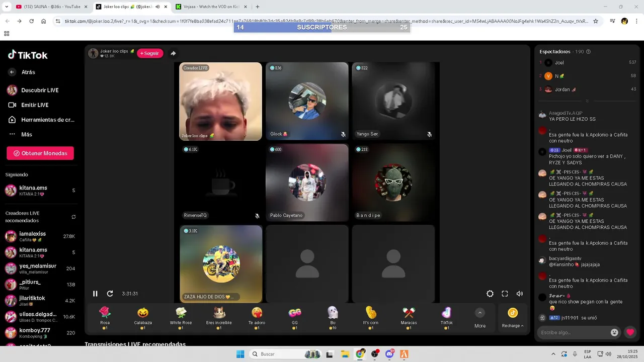Open the Recharge coins menu
The height and width of the screenshot is (362, 644).
(512, 318)
